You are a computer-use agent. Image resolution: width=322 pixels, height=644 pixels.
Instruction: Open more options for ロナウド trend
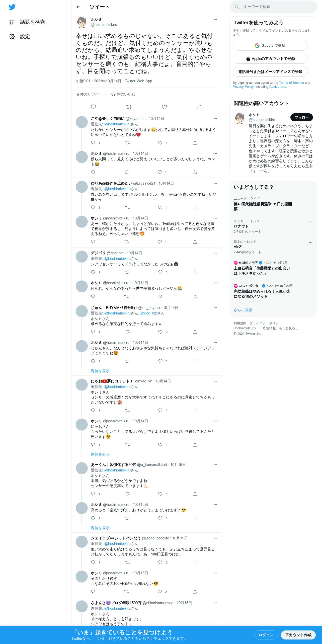coord(310,222)
